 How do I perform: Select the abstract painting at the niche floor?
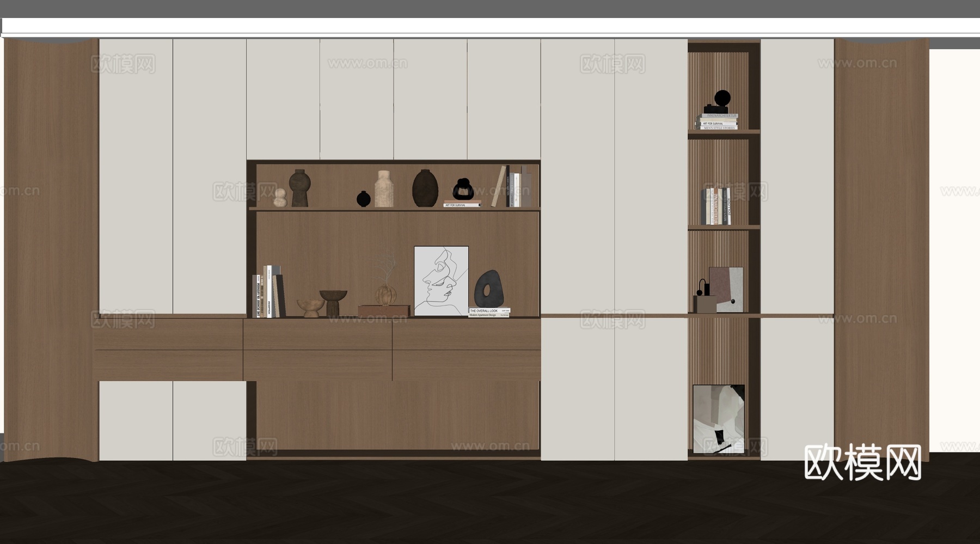(719, 420)
